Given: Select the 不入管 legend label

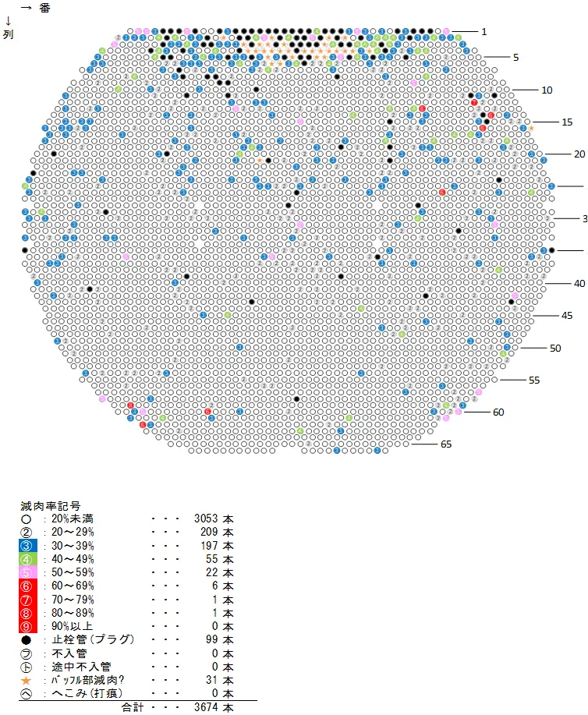Looking at the screenshot, I should coord(69,653).
